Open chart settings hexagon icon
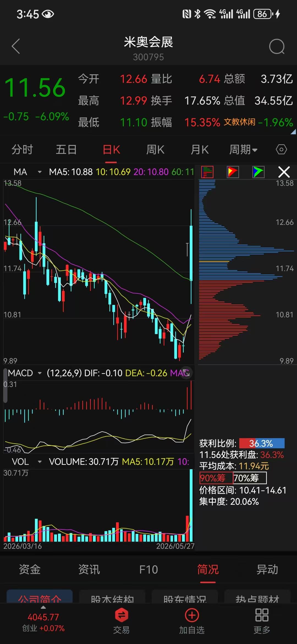297x644 pixels. click(x=281, y=150)
